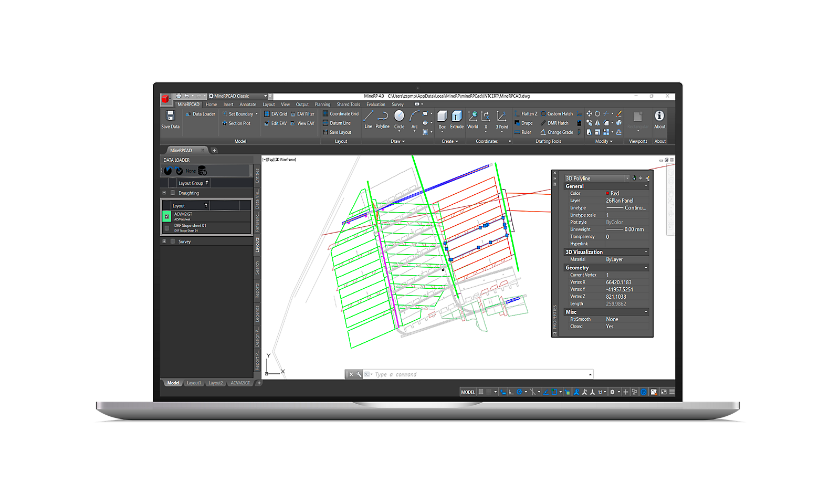Click the Move tool in Modify panel
This screenshot has height=504, width=840.
[x=589, y=113]
